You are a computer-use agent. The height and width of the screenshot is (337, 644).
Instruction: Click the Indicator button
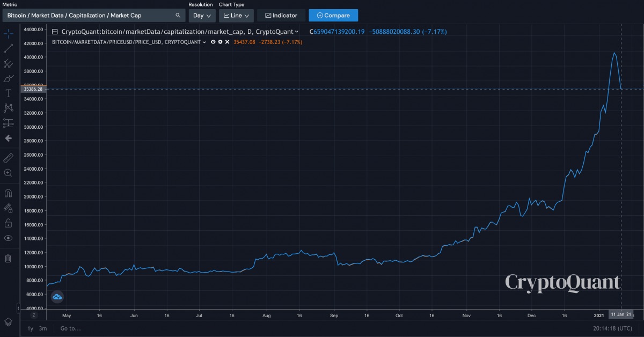pos(281,16)
